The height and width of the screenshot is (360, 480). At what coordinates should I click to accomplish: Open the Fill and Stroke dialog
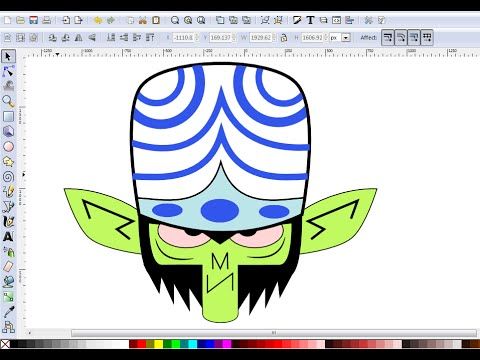[x=297, y=21]
